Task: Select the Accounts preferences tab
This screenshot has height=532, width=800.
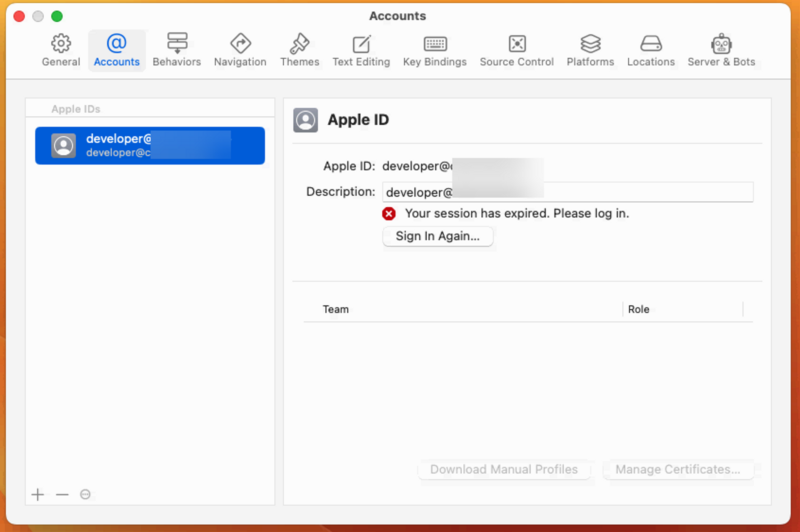Action: pyautogui.click(x=117, y=51)
